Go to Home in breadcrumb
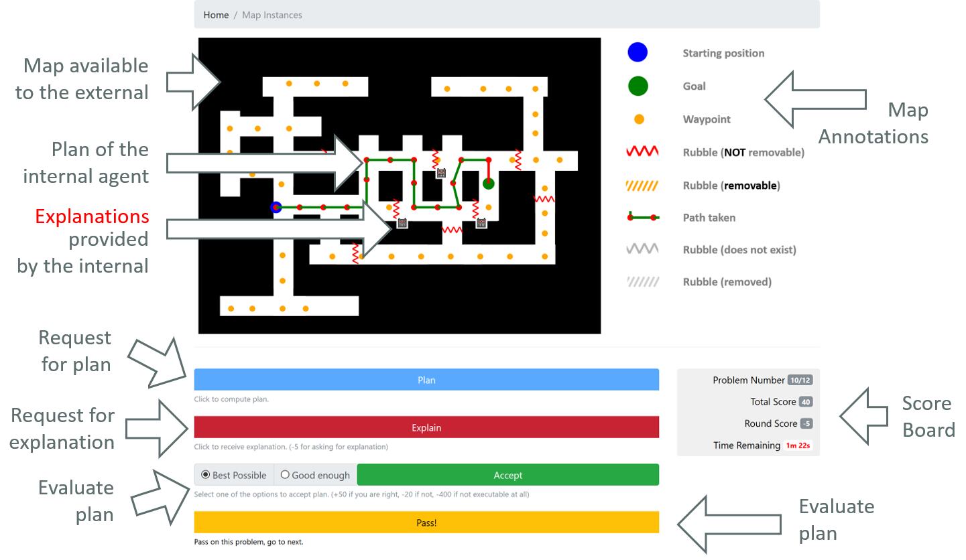Viewport: 966px width, 560px height. click(x=216, y=15)
